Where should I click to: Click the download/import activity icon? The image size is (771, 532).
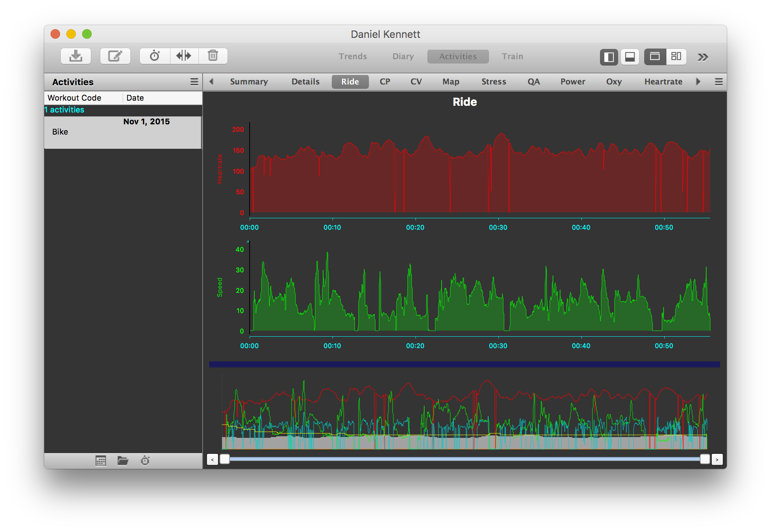(x=76, y=56)
